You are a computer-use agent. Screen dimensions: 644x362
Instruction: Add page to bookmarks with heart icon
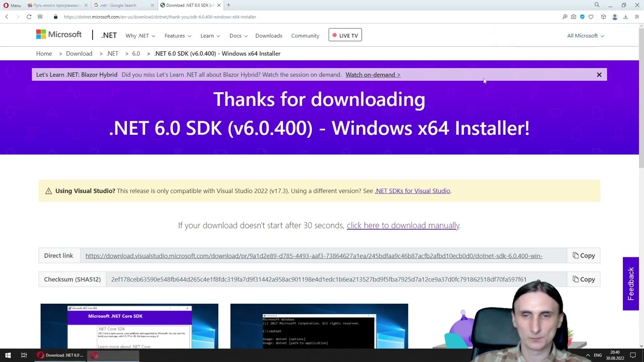[x=591, y=17]
